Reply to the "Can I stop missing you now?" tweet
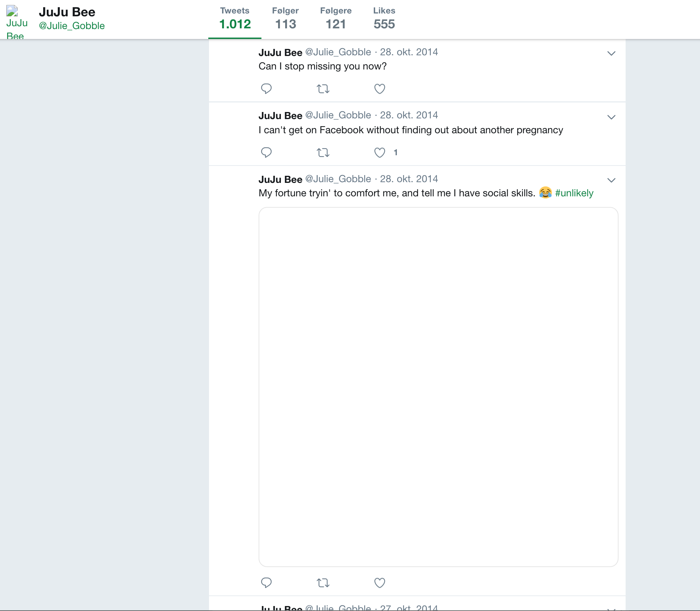The height and width of the screenshot is (611, 700). [x=266, y=88]
